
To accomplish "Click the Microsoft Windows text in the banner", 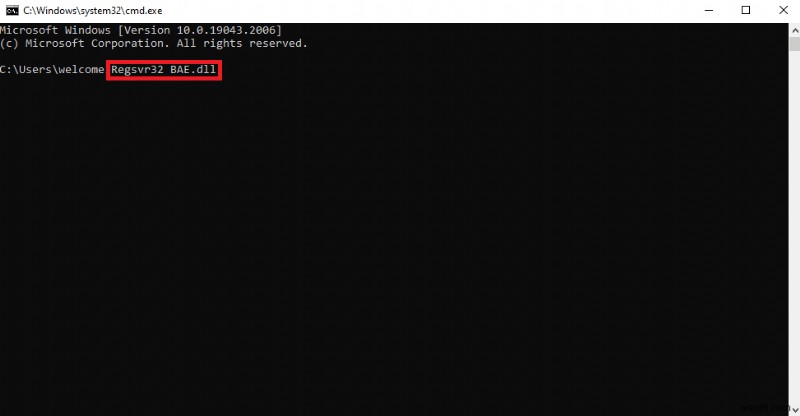I will [x=55, y=30].
